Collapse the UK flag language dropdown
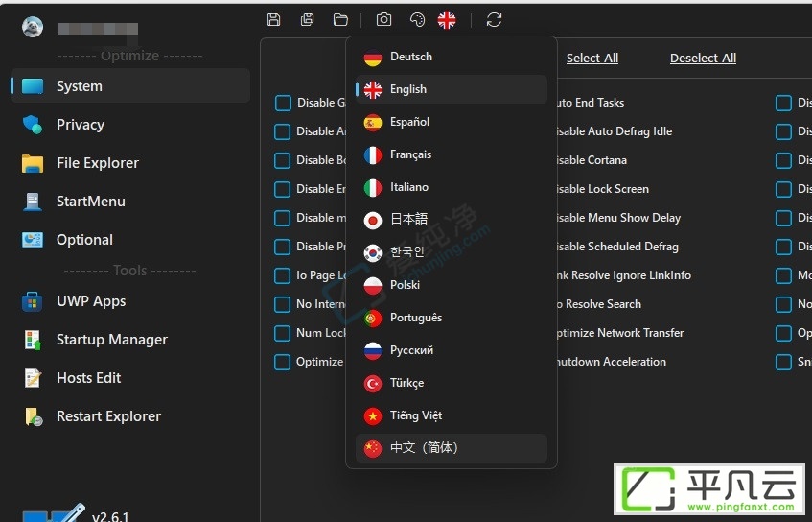 click(447, 20)
